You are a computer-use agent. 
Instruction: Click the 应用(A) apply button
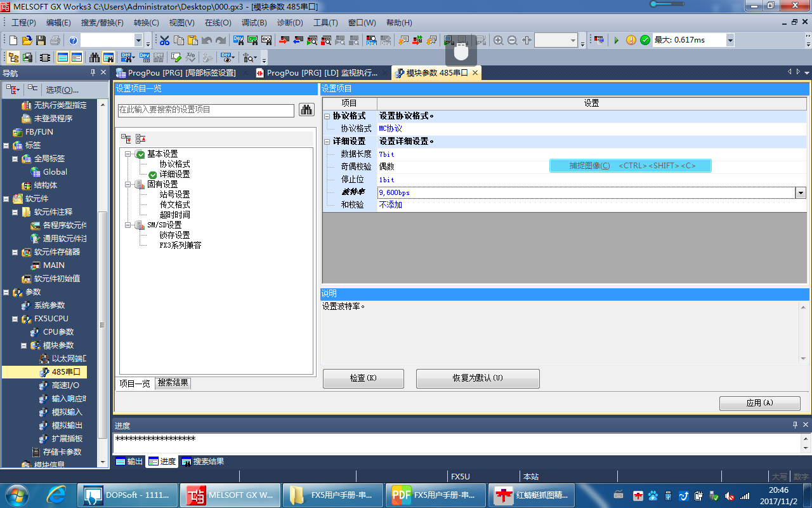click(x=759, y=403)
